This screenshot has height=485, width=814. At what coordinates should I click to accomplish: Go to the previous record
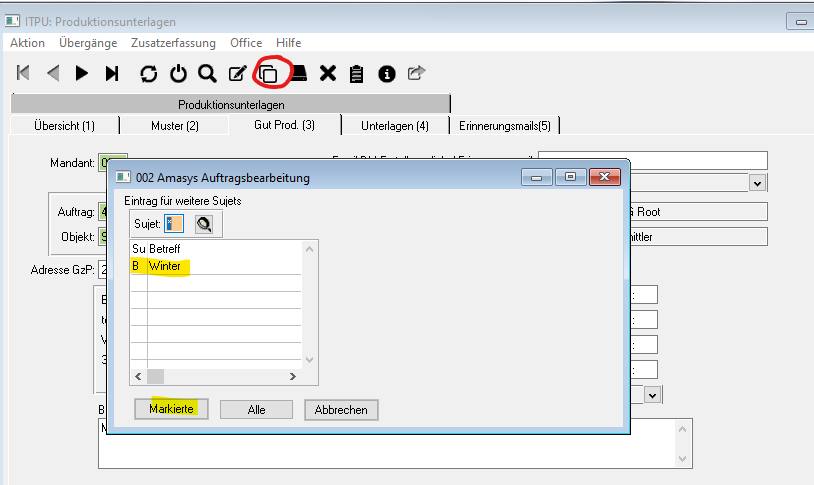pyautogui.click(x=53, y=73)
